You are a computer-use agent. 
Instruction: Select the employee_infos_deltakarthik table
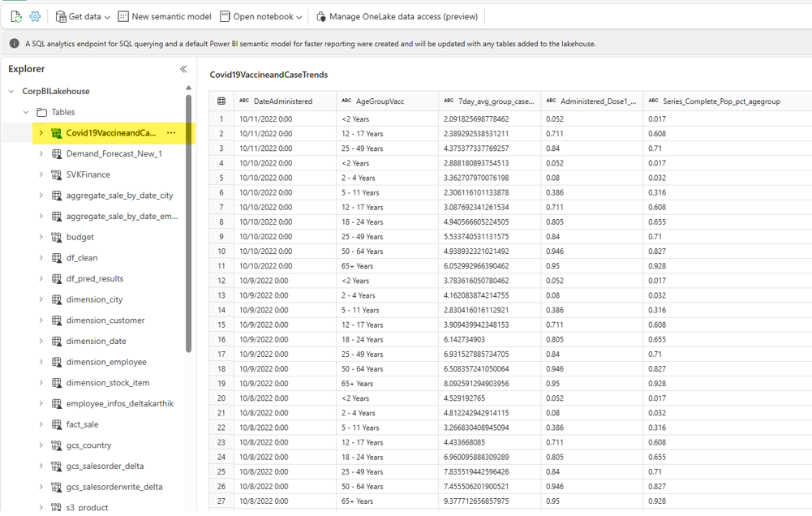click(119, 403)
